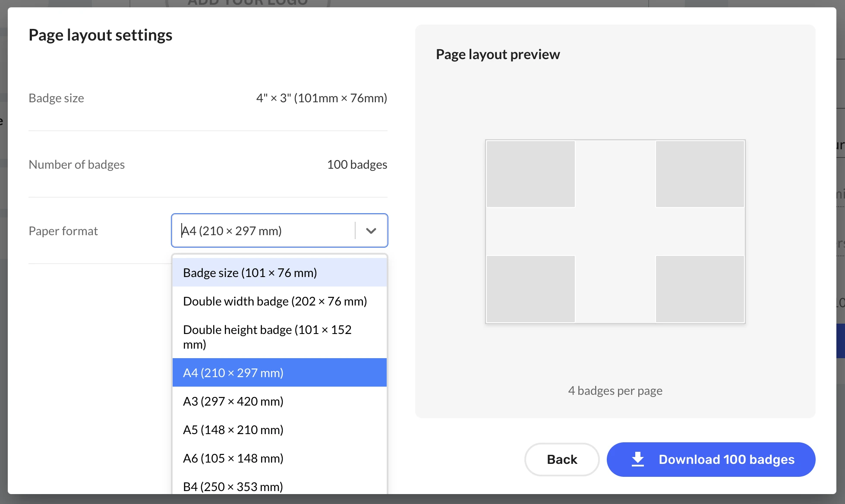Click the Back button

tap(562, 459)
